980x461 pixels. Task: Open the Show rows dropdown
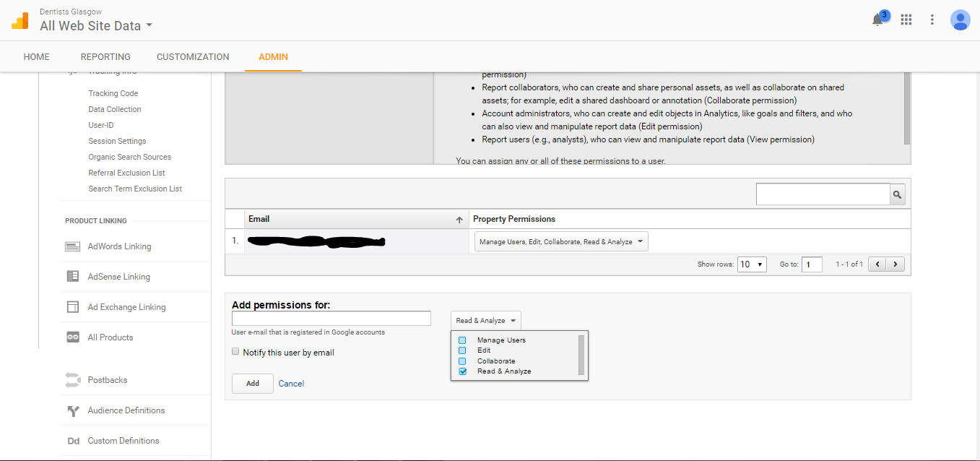point(751,264)
